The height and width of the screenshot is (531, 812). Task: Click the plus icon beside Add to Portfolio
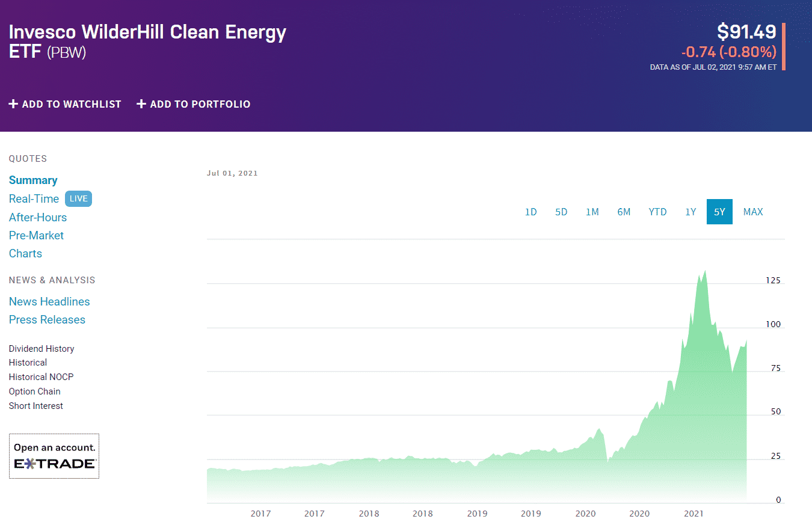click(x=141, y=104)
